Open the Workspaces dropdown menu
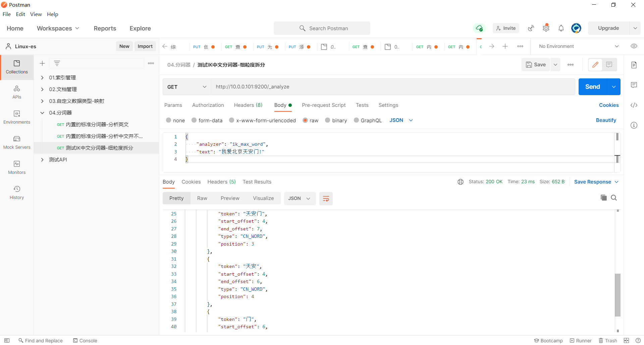This screenshot has height=345, width=644. [x=58, y=28]
